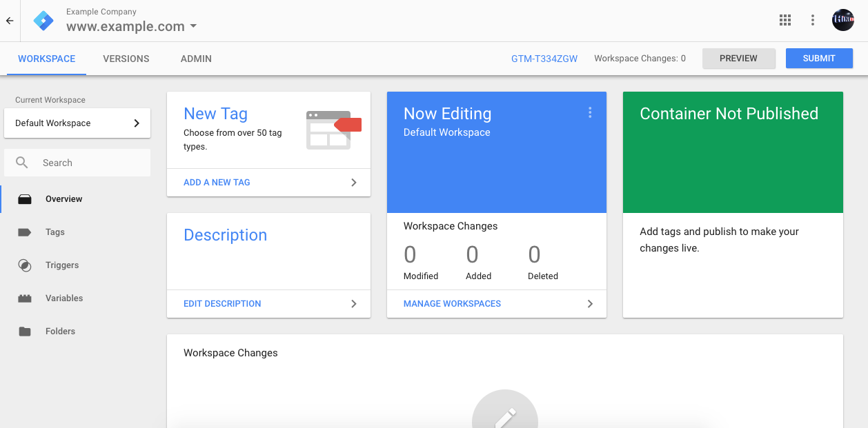Click the Edit Description link
868x428 pixels.
[x=222, y=304]
